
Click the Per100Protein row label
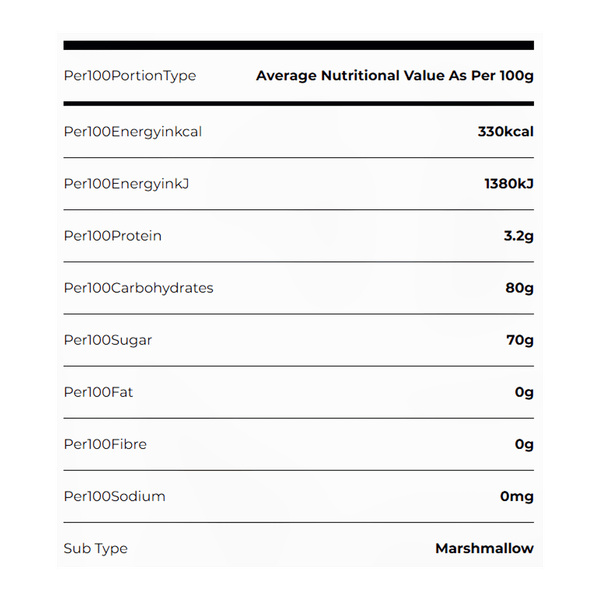tap(112, 236)
